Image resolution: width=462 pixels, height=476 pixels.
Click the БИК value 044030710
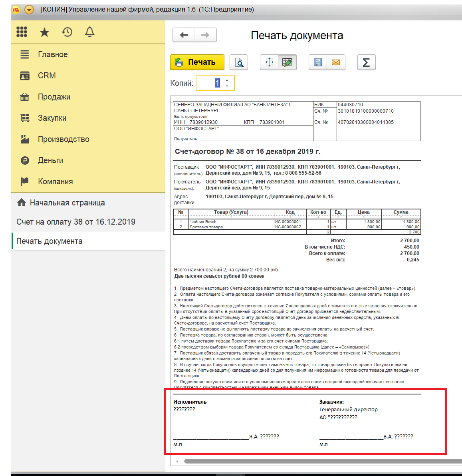(x=350, y=104)
